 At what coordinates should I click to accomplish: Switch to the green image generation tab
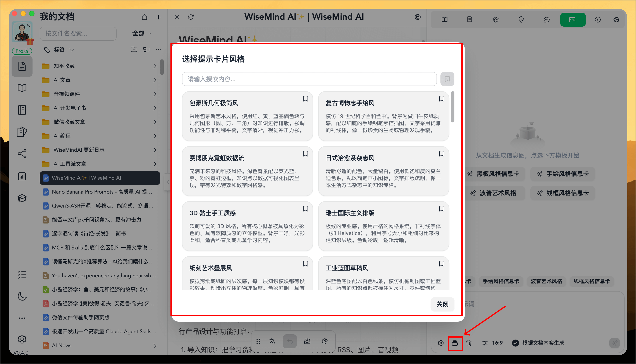coord(573,19)
